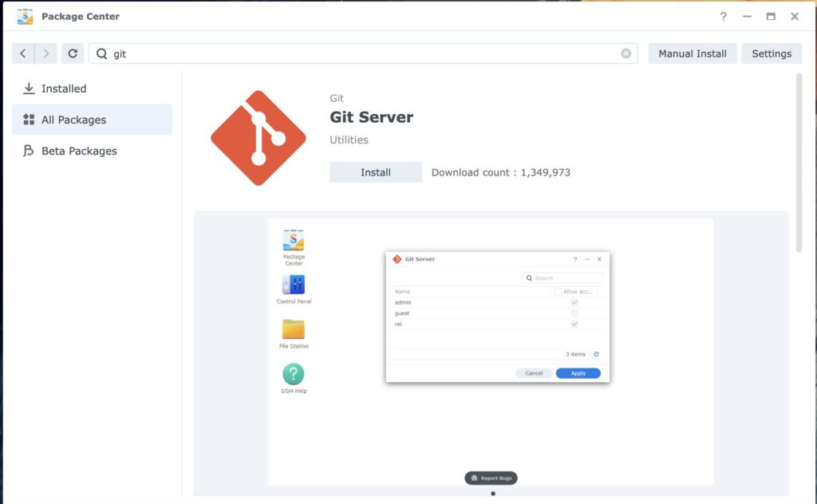Click refresh icon beside 3 items
This screenshot has width=817, height=504.
point(596,354)
